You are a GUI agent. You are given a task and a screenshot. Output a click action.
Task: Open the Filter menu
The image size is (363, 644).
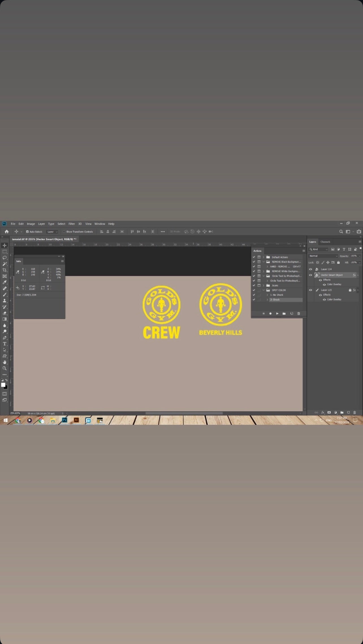coord(72,224)
